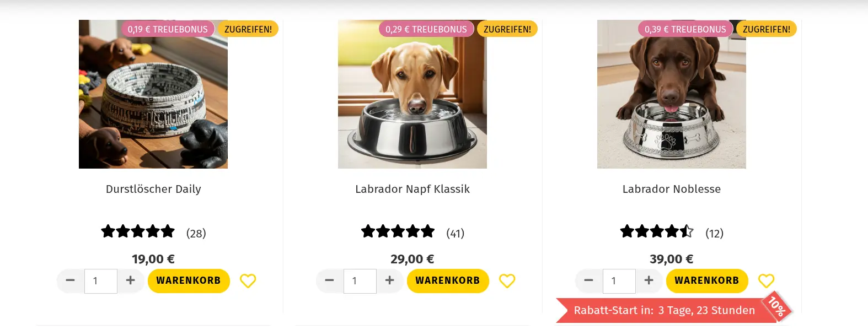Reduce Labrador Noblesse quantity with minus
Image resolution: width=868 pixels, height=335 pixels.
[589, 280]
